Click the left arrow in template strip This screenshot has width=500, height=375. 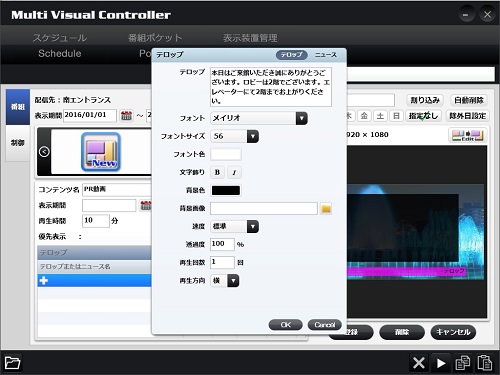click(x=44, y=152)
